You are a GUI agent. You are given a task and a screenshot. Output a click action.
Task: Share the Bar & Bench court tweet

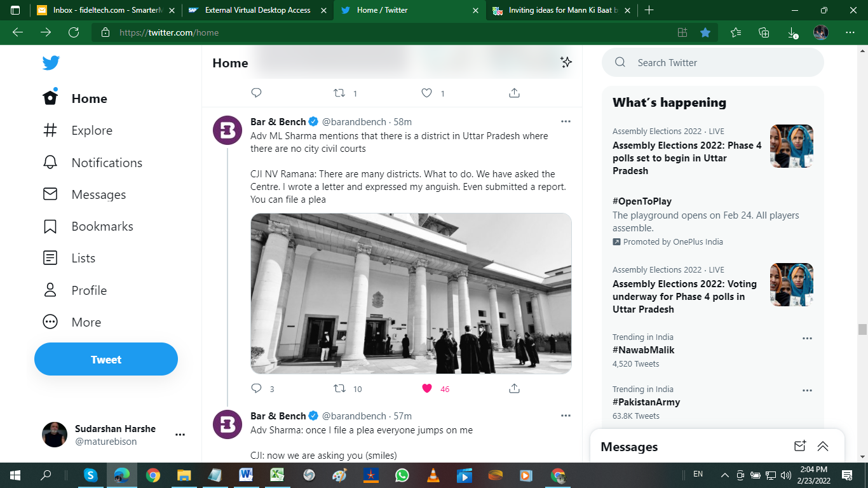pyautogui.click(x=515, y=388)
